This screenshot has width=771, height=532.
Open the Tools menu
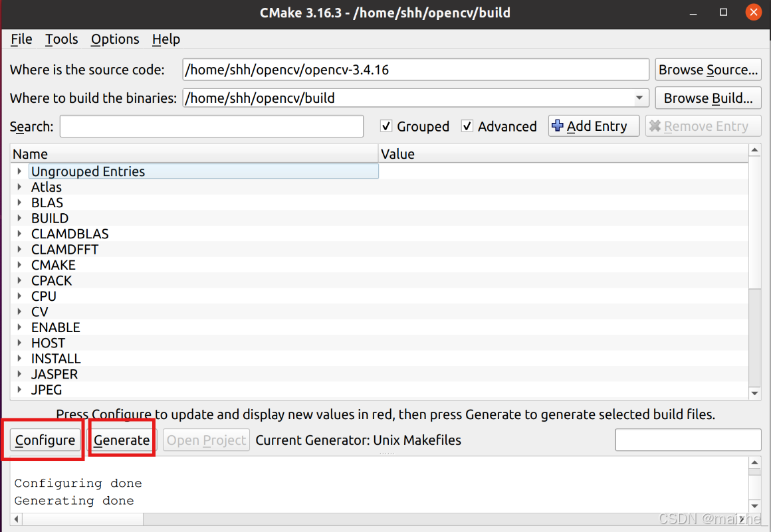61,39
